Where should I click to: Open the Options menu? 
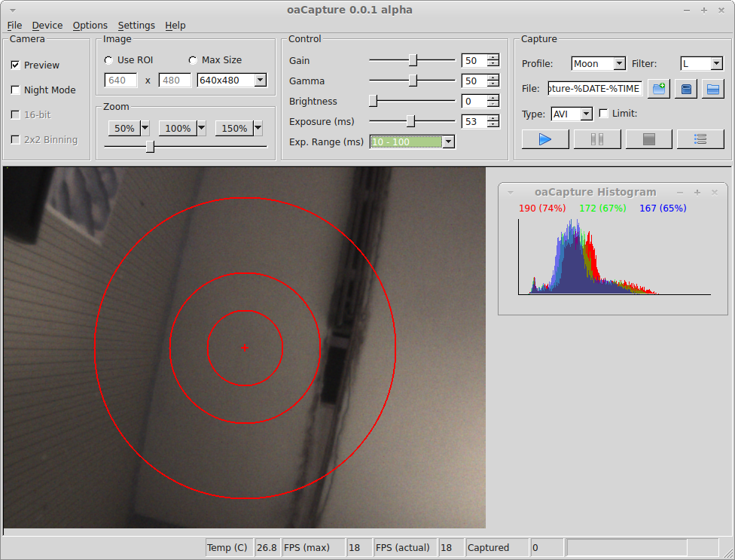(x=90, y=26)
